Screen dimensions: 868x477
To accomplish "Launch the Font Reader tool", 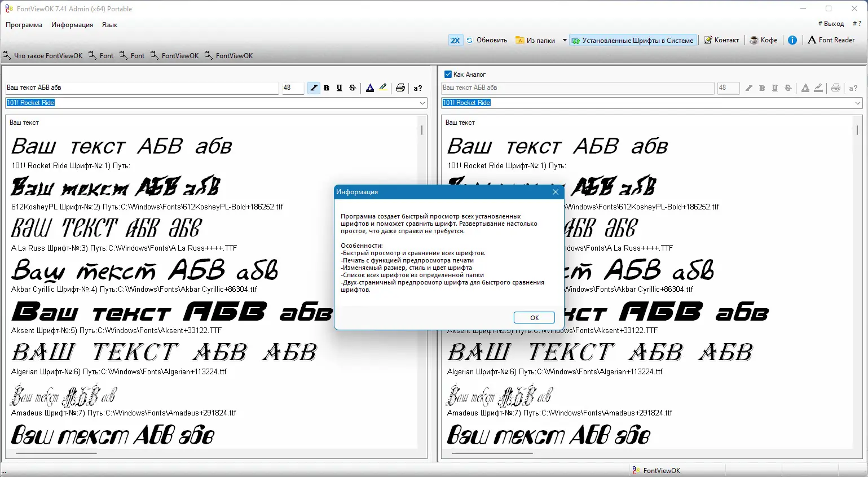I will click(831, 40).
